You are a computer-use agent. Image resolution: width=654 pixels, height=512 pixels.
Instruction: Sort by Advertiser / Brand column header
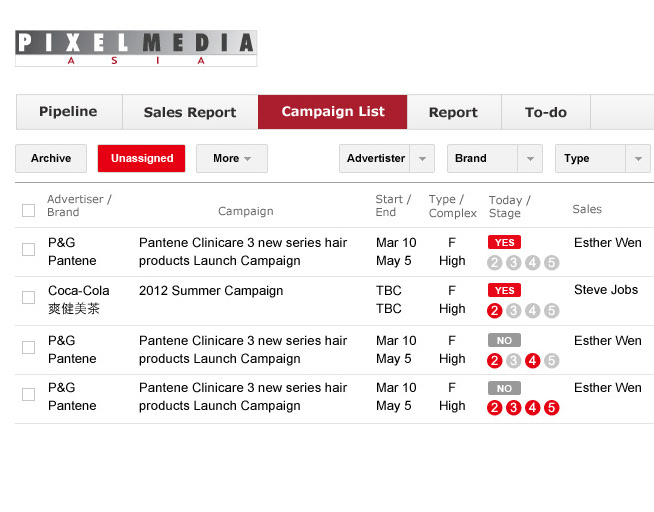point(79,206)
